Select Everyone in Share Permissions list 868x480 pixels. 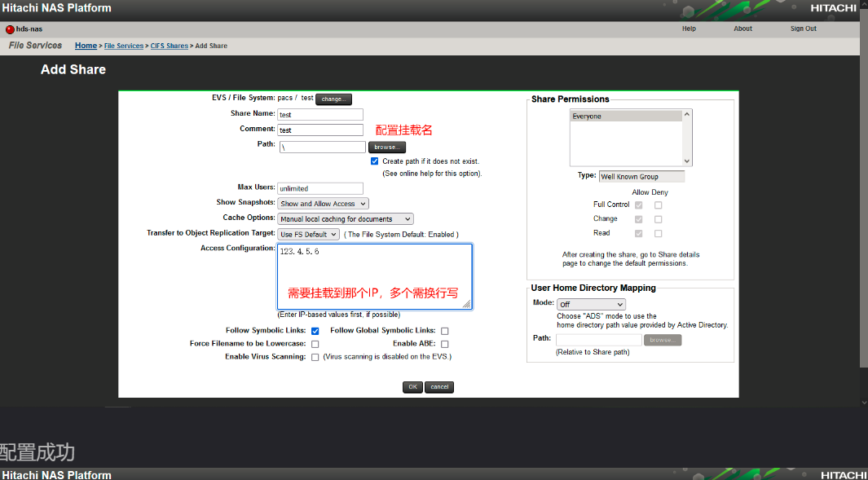(626, 117)
